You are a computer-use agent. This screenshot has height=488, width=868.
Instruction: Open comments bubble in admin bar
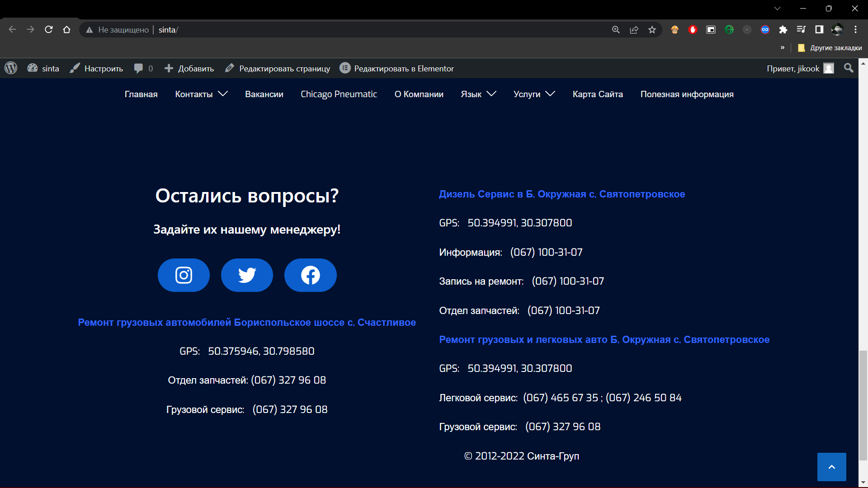(x=143, y=68)
